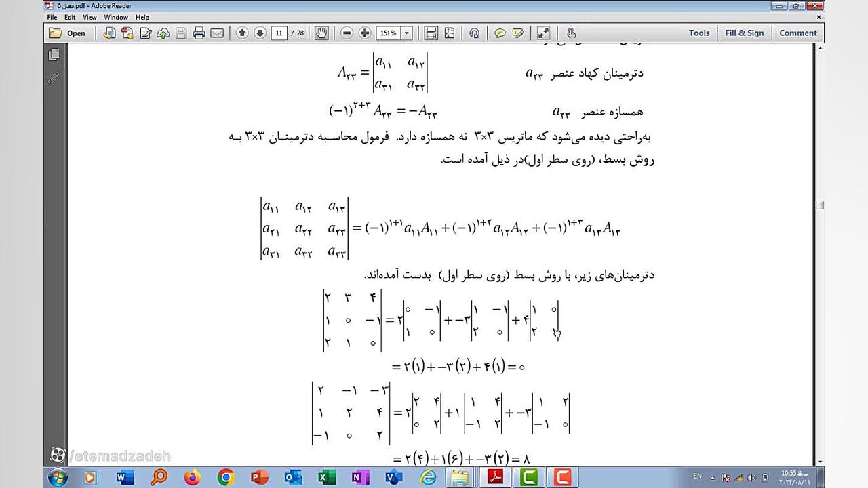Open Visio from the taskbar
Viewport: 868px width, 488px height.
pos(394,477)
